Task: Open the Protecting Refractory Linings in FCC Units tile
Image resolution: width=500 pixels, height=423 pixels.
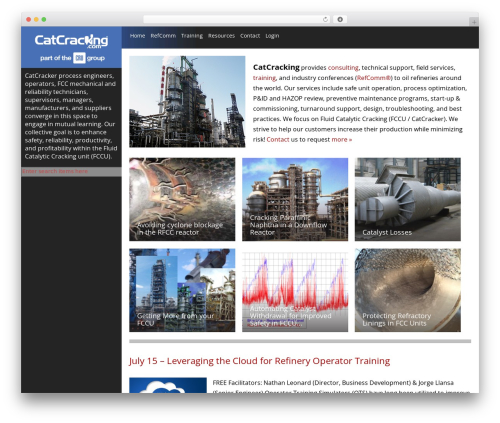Action: point(408,290)
